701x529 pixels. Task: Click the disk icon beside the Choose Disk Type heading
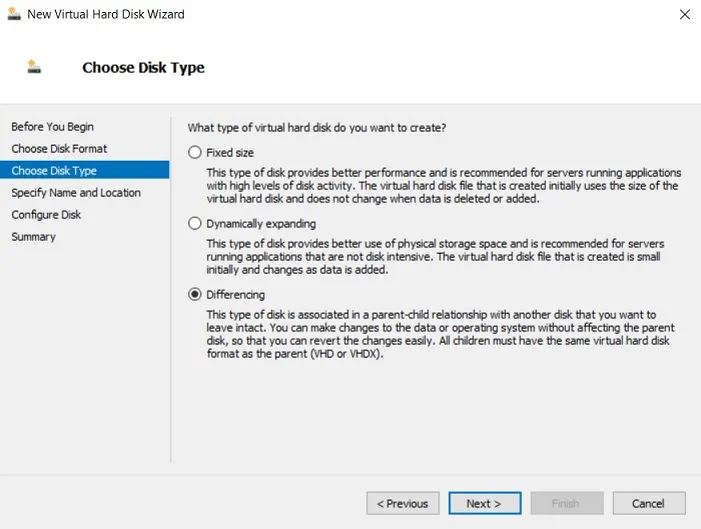(x=35, y=68)
